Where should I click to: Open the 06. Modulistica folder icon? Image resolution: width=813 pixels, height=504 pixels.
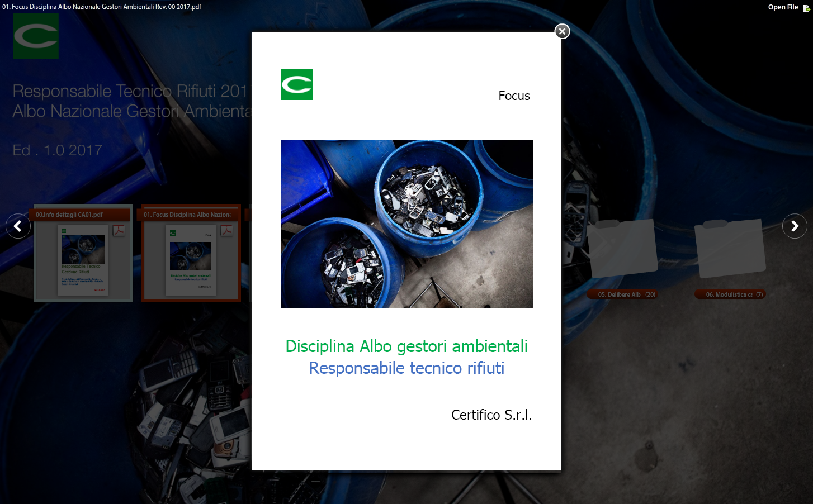pyautogui.click(x=729, y=249)
